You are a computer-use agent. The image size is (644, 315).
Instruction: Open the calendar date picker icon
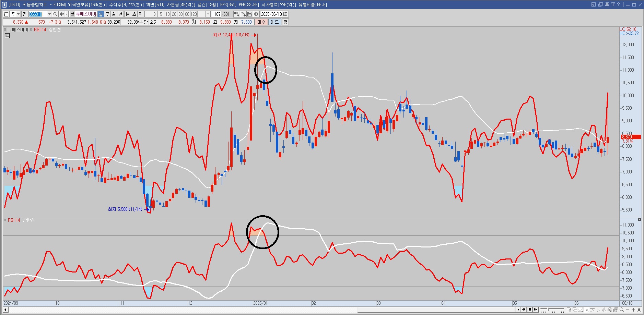pyautogui.click(x=285, y=14)
